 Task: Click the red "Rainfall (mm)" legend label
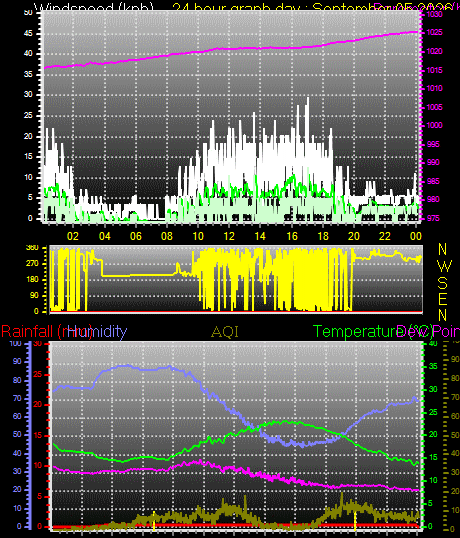(47, 332)
